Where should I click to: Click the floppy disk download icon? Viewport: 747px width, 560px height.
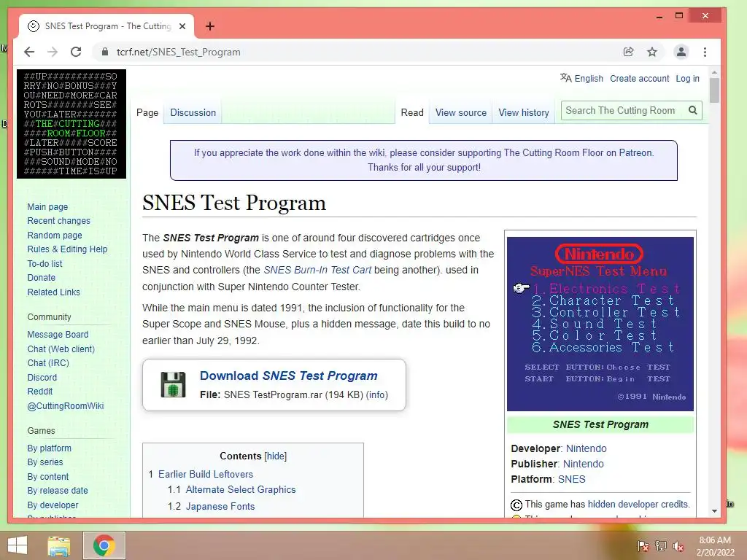click(x=174, y=384)
